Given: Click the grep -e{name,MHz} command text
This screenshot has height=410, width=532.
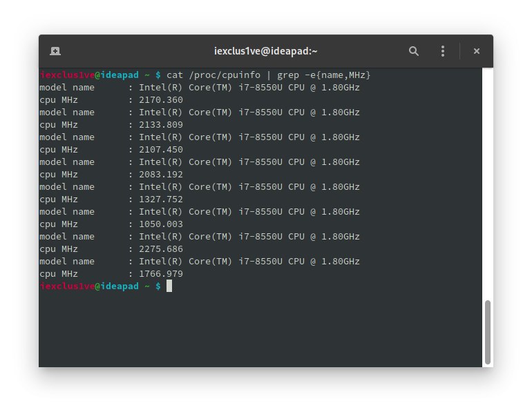Looking at the screenshot, I should click(x=323, y=75).
